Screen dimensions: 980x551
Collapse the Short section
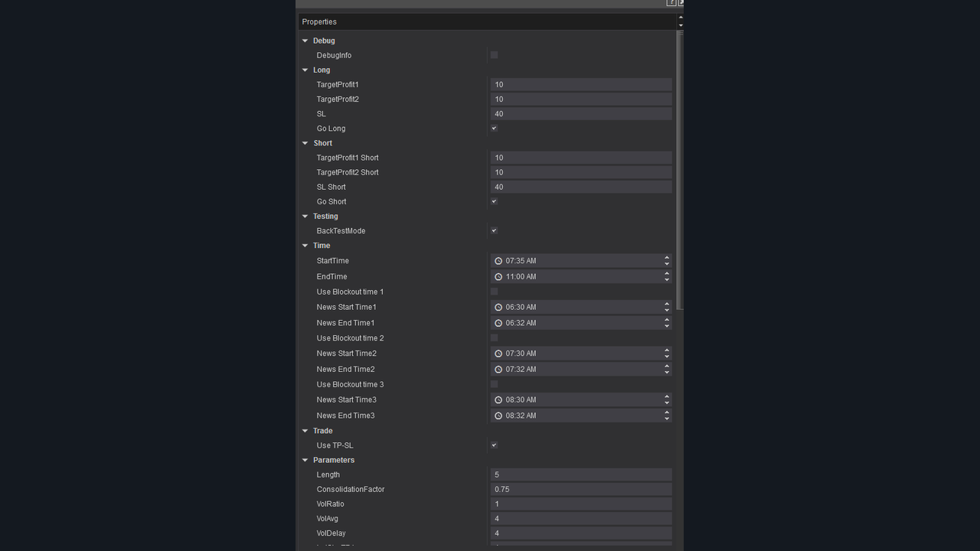(x=305, y=143)
